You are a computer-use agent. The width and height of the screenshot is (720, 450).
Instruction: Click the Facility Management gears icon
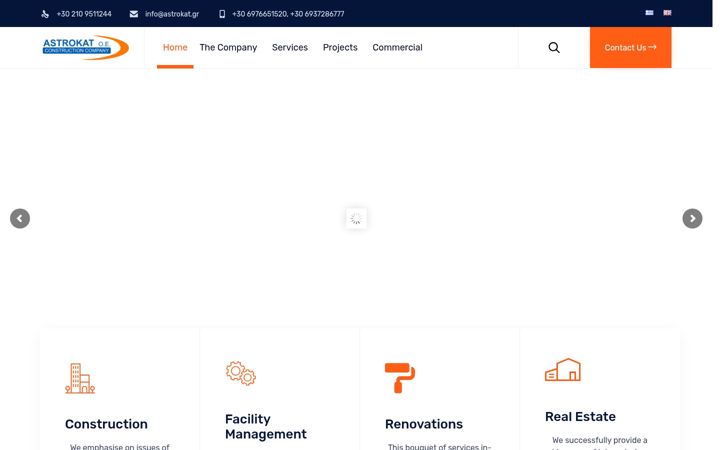tap(241, 373)
